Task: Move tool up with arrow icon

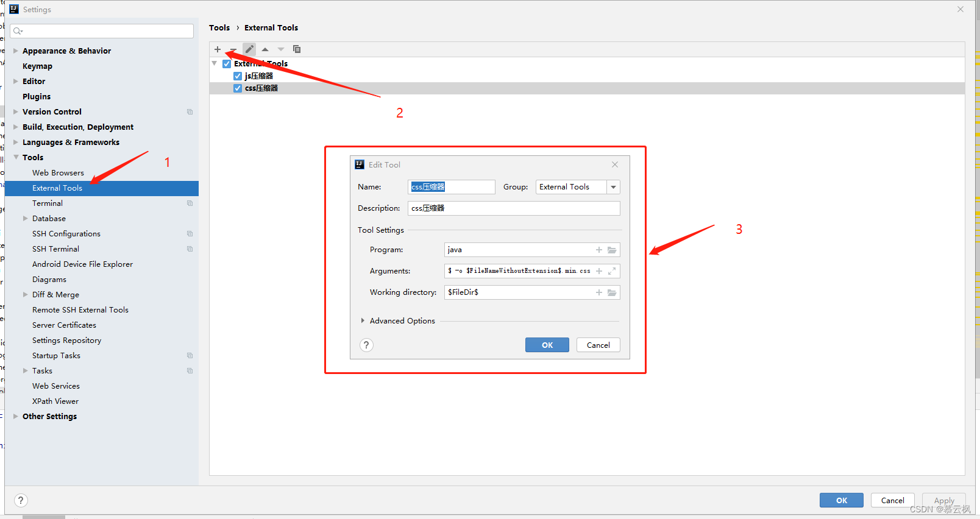Action: point(265,49)
